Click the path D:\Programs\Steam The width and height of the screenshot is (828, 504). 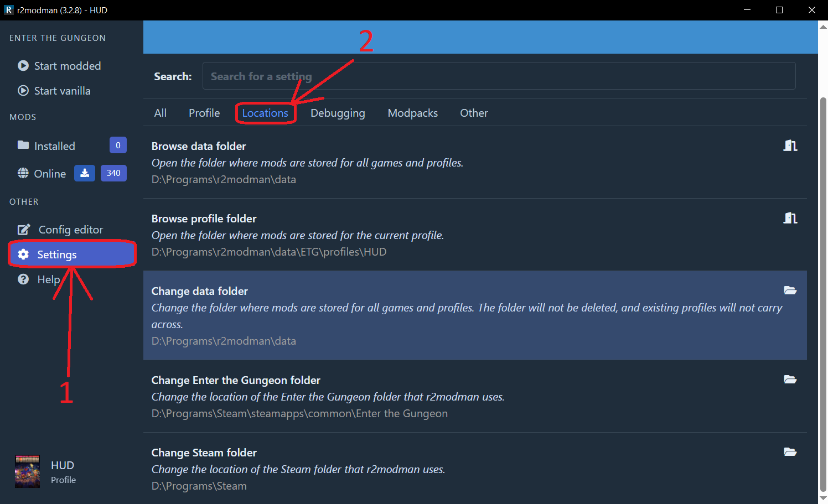tap(199, 486)
